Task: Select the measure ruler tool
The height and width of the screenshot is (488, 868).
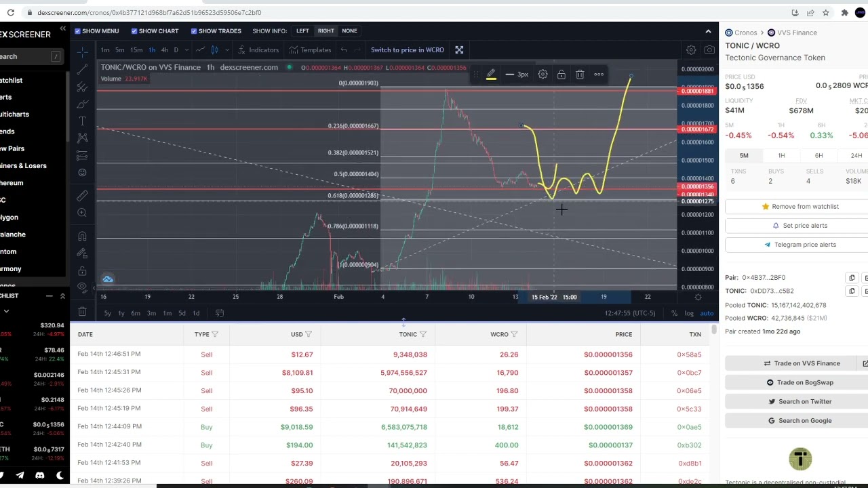Action: pyautogui.click(x=82, y=195)
